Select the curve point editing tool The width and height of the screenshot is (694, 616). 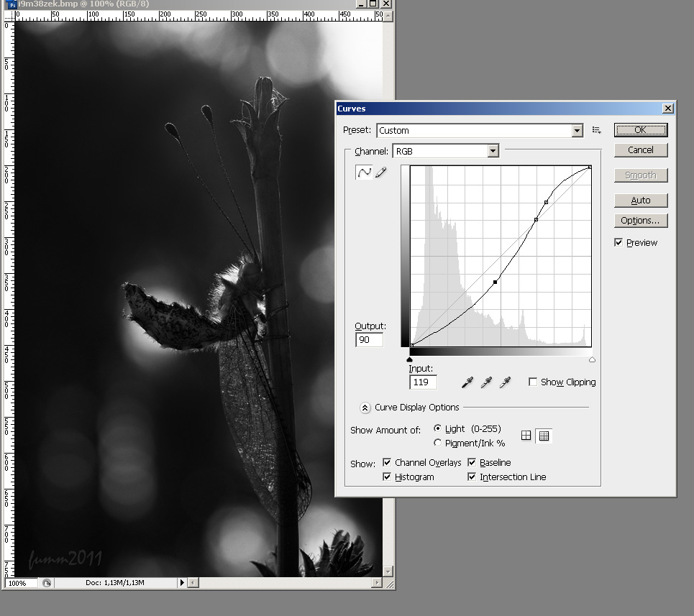[364, 173]
